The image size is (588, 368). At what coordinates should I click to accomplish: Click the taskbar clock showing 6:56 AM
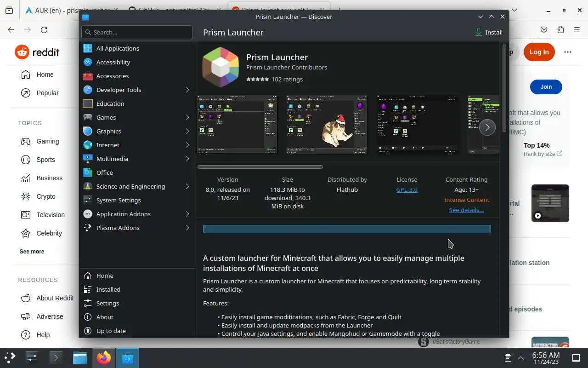pyautogui.click(x=546, y=358)
